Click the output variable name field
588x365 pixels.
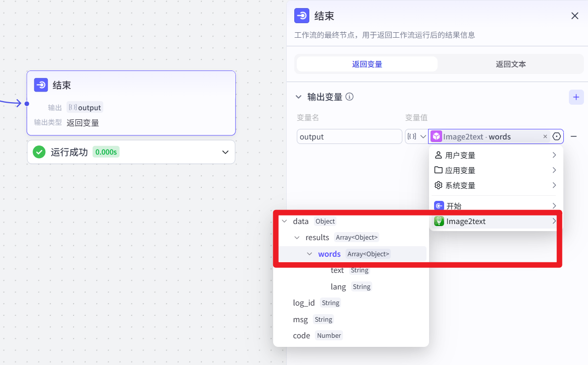coord(349,137)
